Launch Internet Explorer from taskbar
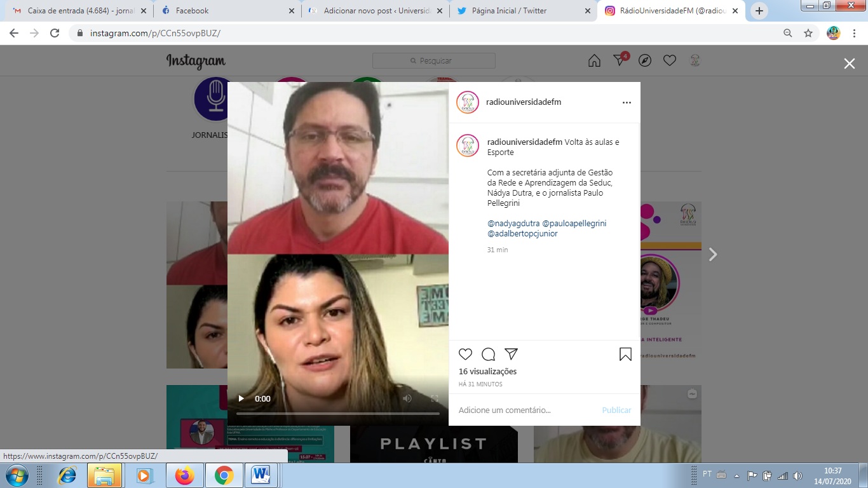This screenshot has height=488, width=868. 67,475
